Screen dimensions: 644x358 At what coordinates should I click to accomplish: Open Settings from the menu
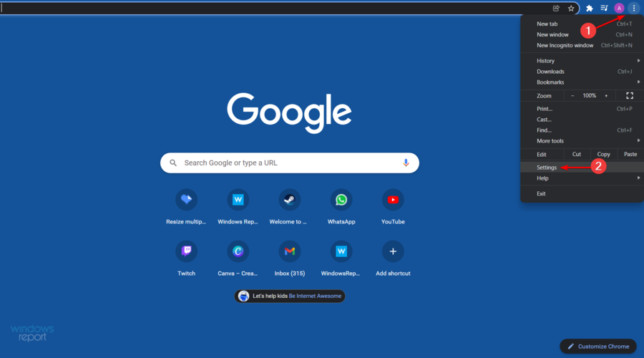coord(582,168)
